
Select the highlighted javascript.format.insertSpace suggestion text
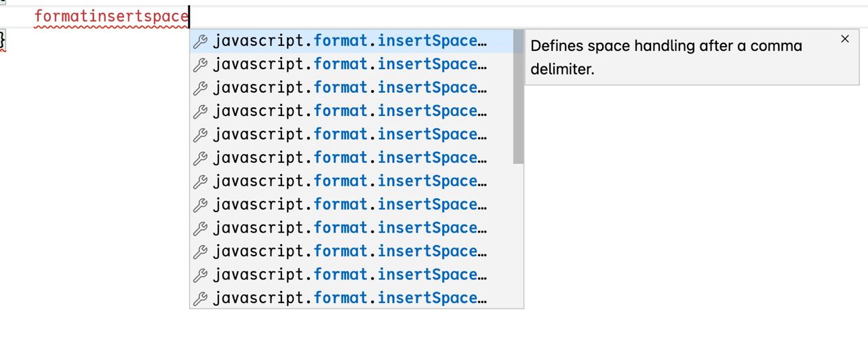click(350, 41)
